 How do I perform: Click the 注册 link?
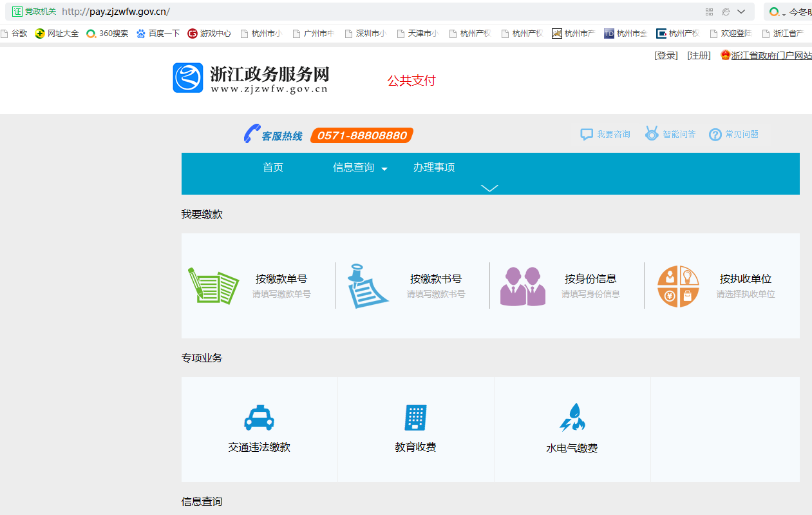coord(699,55)
